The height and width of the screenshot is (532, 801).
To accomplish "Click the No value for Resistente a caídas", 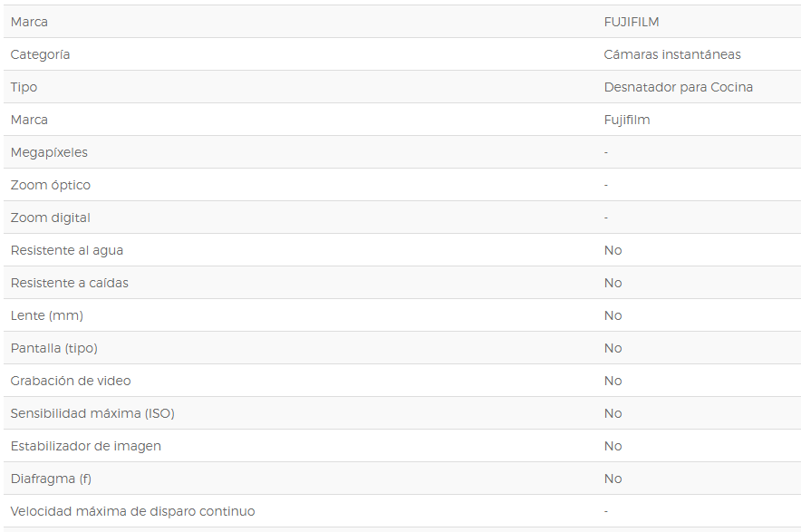I will click(613, 283).
